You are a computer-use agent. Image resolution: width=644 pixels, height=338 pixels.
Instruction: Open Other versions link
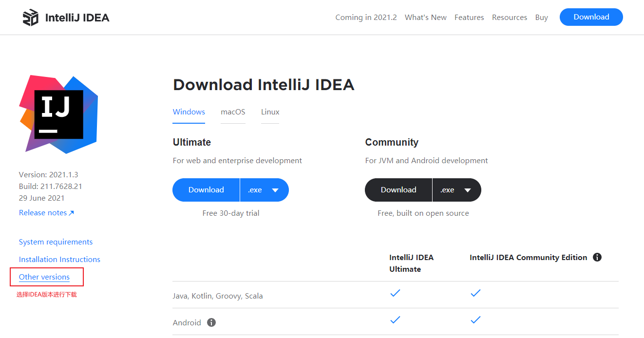(x=44, y=277)
